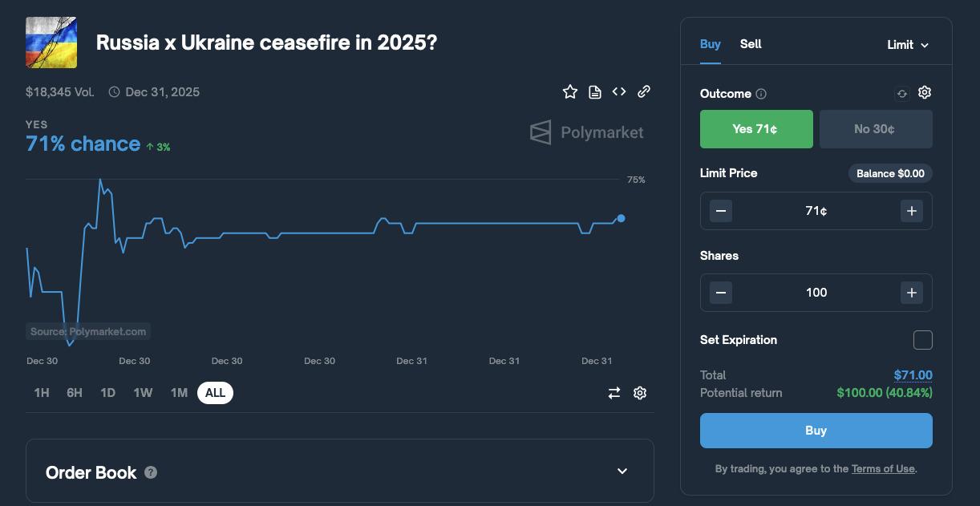Expand the Order Book section
This screenshot has width=980, height=506.
coord(622,472)
